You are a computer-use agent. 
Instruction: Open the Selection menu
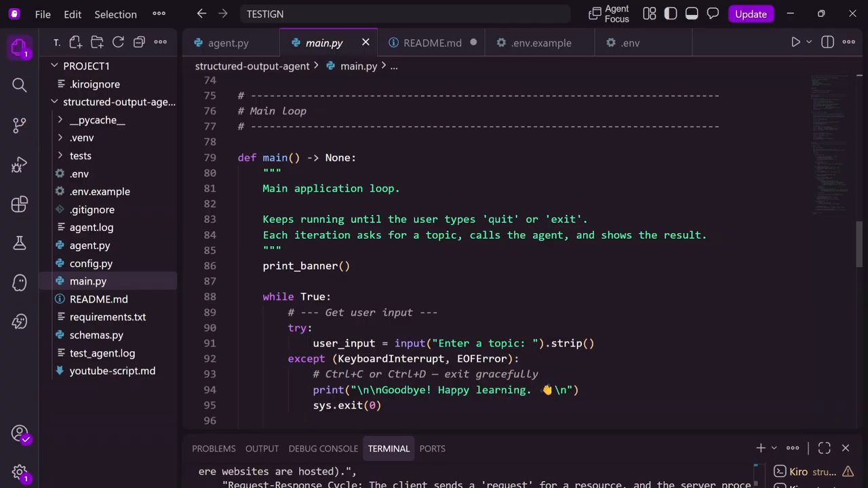point(115,14)
